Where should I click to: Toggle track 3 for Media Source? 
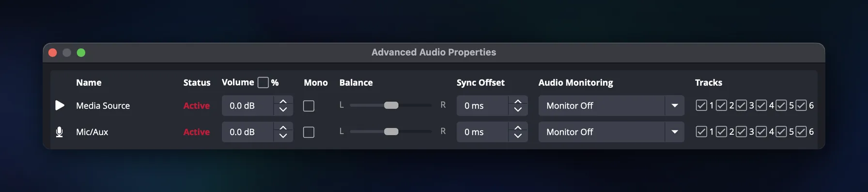coord(741,105)
